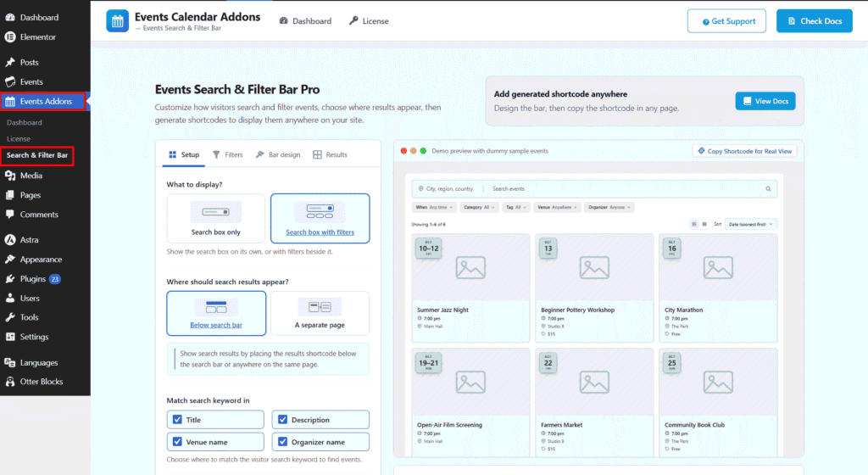Viewport: 868px width, 475px height.
Task: Open the Otter Blocks icon
Action: tap(10, 382)
